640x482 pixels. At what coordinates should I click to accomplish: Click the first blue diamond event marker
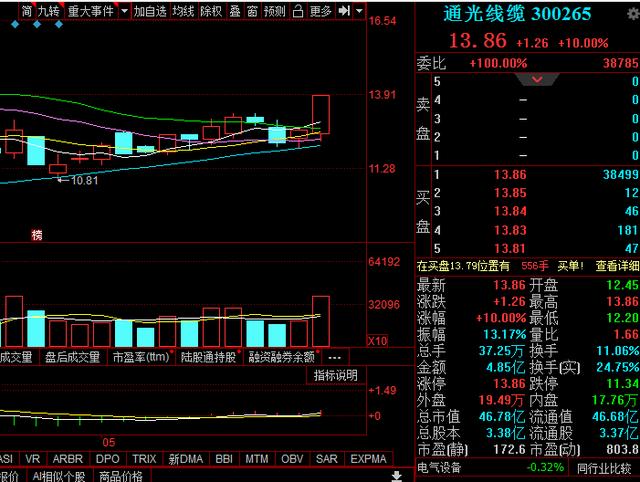coord(15,24)
